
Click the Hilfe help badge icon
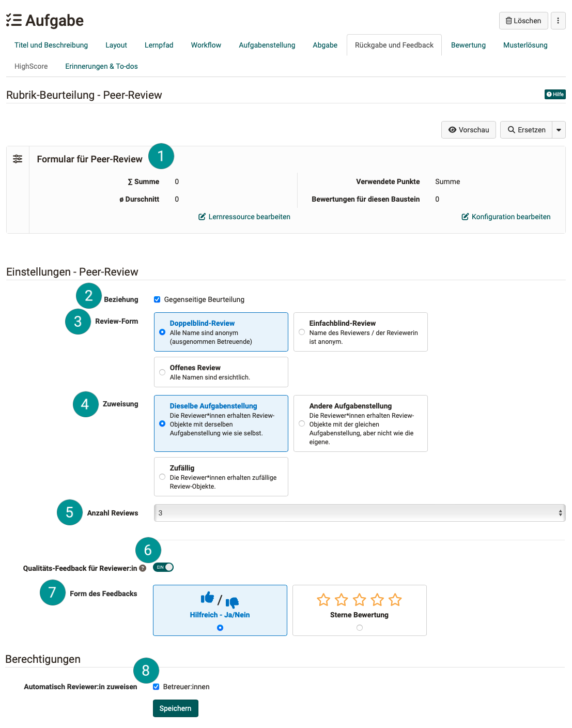coord(555,94)
